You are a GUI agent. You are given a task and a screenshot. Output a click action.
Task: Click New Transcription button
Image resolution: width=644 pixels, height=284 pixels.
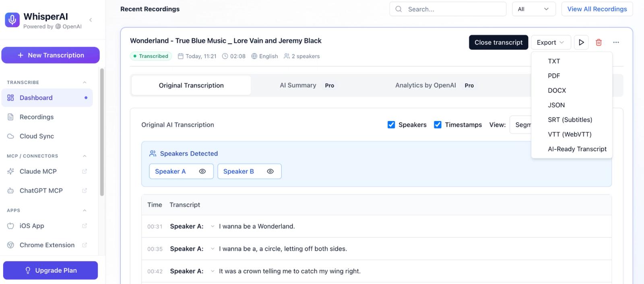pos(50,55)
